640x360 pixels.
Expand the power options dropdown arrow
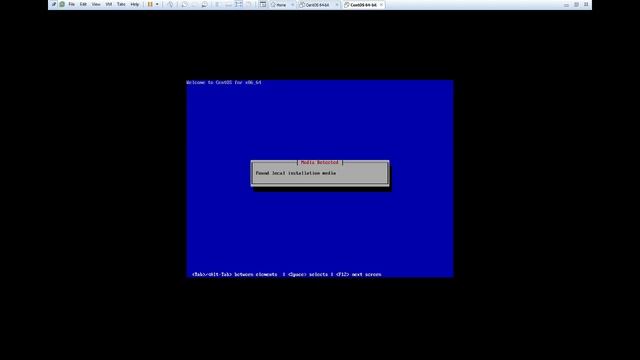157,4
